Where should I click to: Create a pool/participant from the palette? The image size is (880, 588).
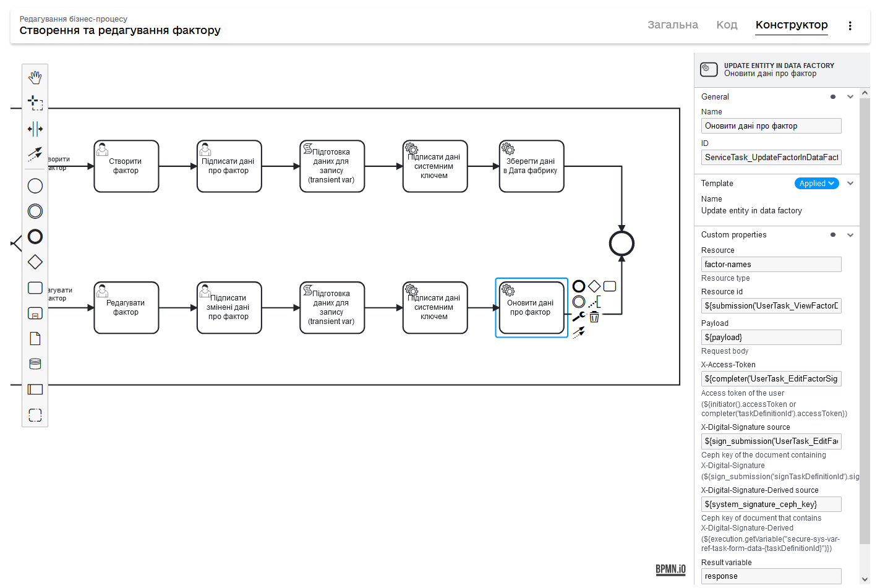[35, 389]
